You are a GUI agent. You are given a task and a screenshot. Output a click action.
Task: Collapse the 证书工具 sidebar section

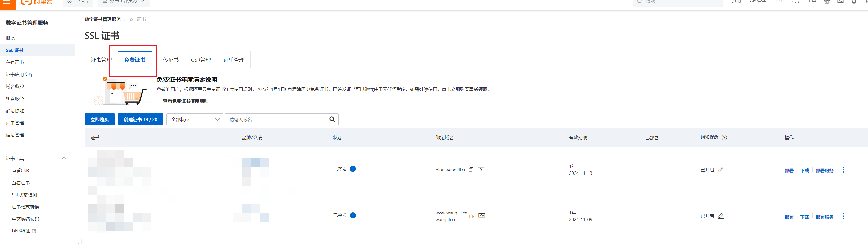(64, 158)
